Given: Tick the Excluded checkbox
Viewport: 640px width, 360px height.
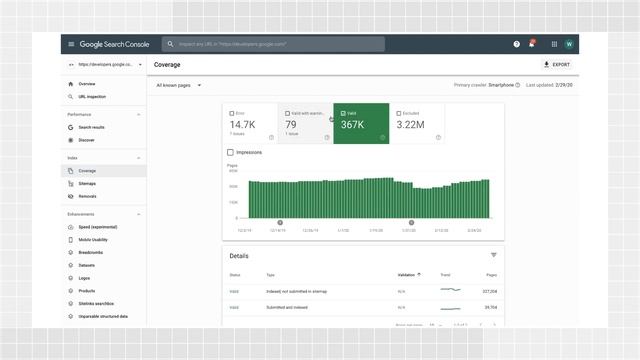Looking at the screenshot, I should coord(399,113).
